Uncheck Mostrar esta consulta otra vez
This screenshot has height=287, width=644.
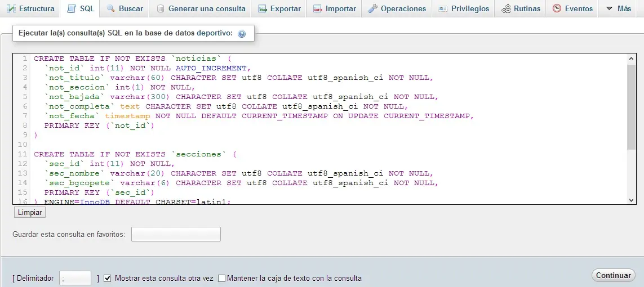[x=108, y=279]
